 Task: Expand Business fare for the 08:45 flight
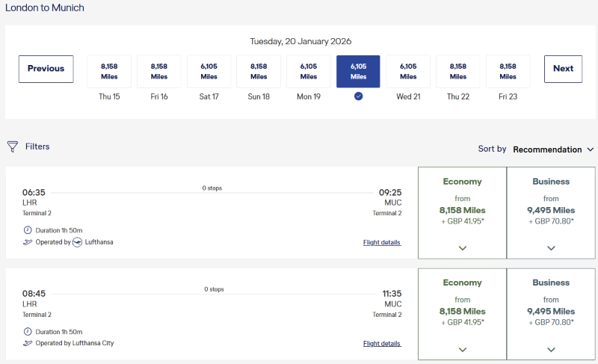point(551,349)
